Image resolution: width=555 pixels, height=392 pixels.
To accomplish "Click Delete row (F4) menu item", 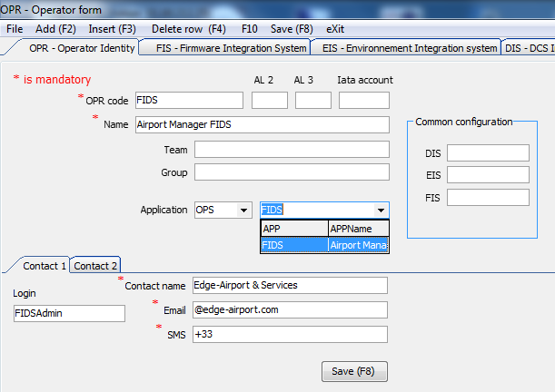I will pos(188,28).
